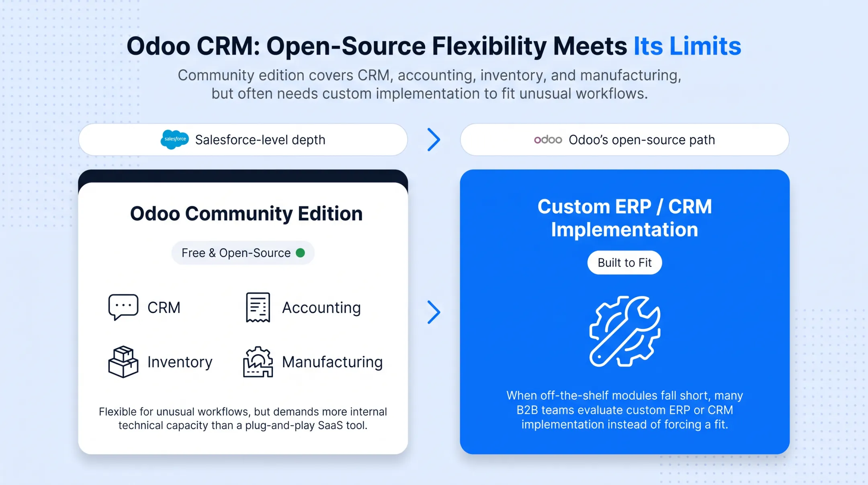This screenshot has height=485, width=868.
Task: Click the Odoo logo
Action: pos(548,140)
